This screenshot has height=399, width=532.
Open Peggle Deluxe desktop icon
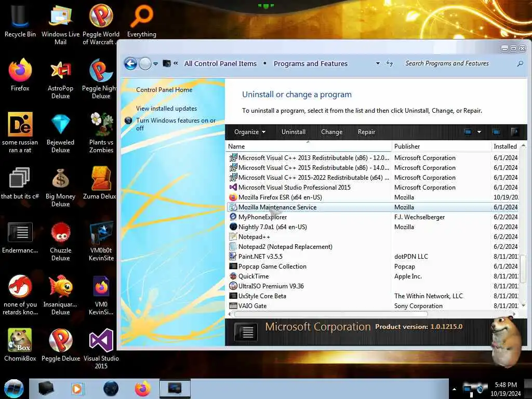point(60,345)
